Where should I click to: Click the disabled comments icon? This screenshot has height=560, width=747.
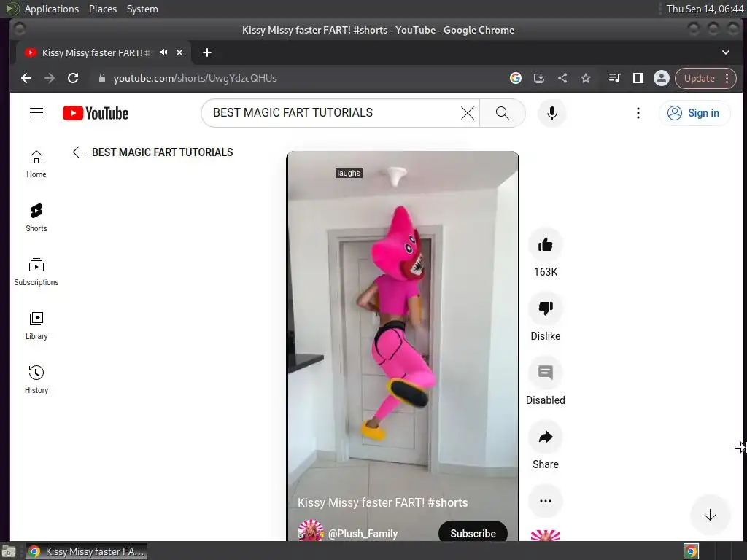[x=546, y=373]
